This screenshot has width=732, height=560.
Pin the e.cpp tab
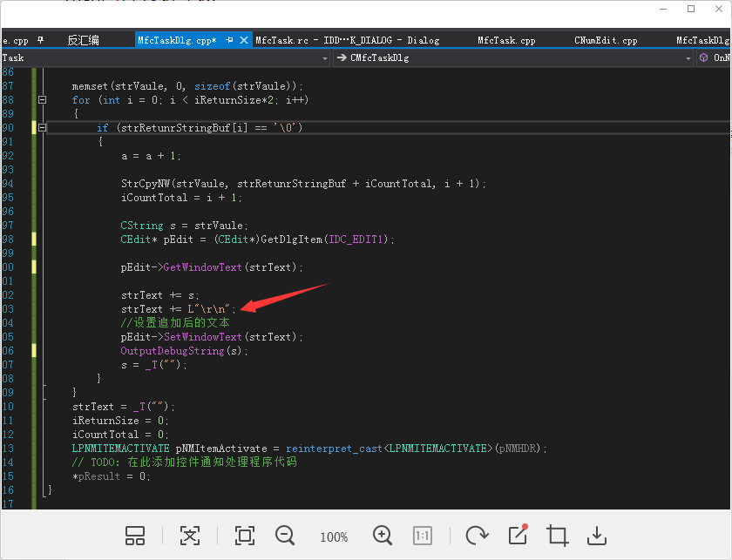point(41,40)
